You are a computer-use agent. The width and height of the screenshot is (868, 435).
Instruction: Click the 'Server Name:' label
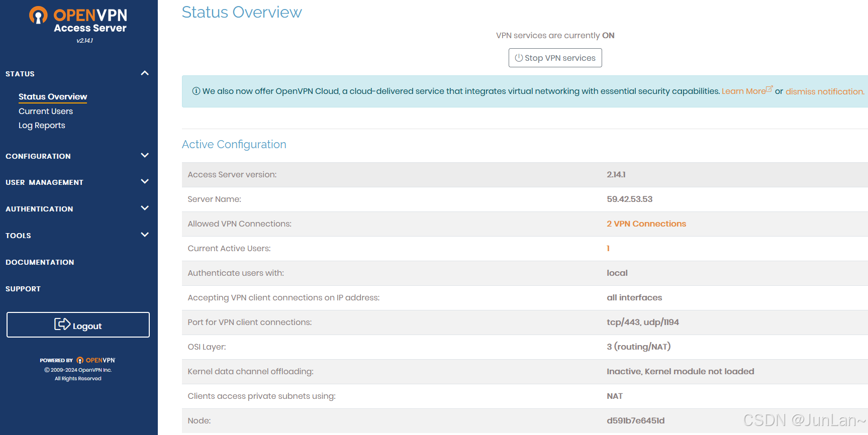point(214,199)
